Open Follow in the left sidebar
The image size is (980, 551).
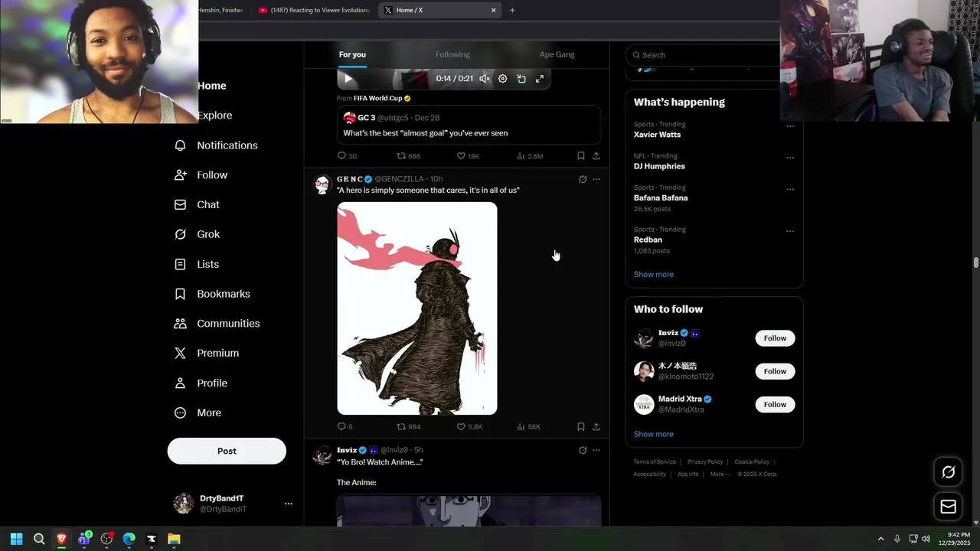coord(201,175)
